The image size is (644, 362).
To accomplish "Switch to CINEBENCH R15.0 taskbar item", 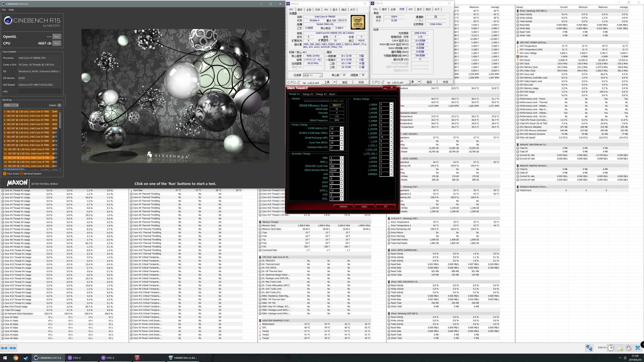I will pos(48,358).
